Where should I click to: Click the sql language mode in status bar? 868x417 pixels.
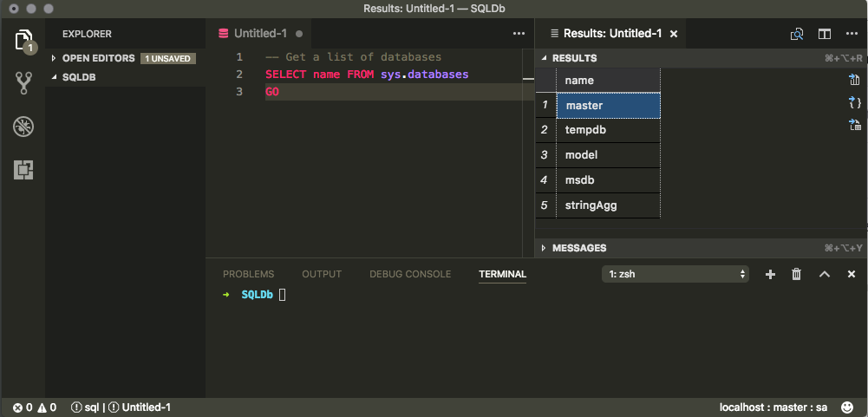point(91,407)
